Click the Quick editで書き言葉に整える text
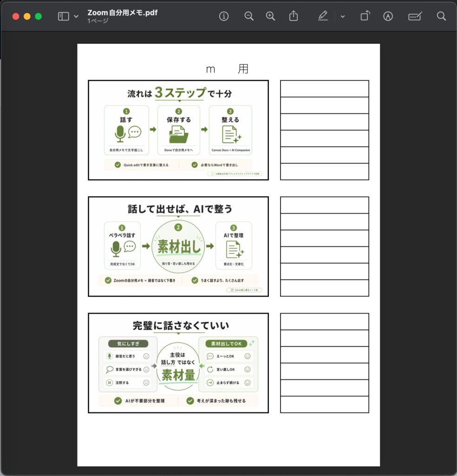The image size is (457, 476). tap(146, 165)
